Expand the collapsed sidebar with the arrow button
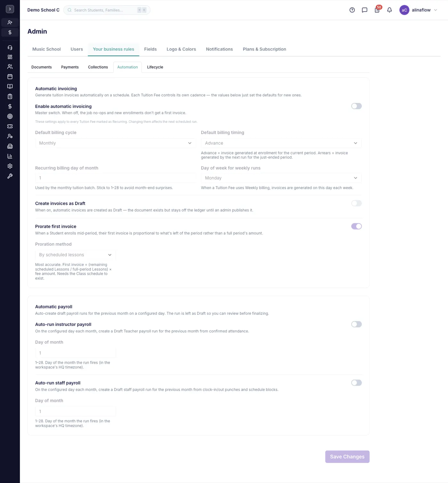 pos(10,9)
